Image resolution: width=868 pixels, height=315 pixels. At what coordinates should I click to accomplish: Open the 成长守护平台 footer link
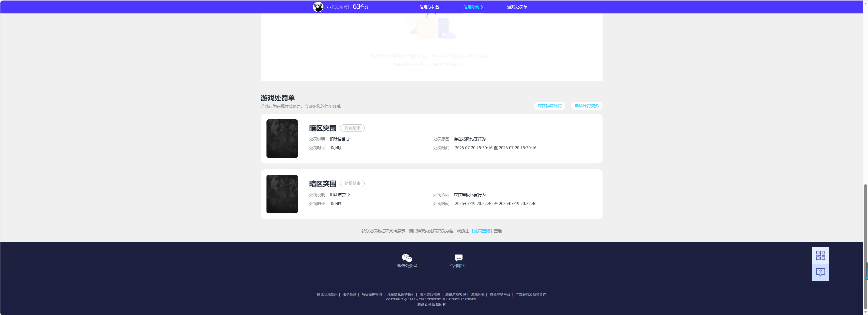[x=500, y=294]
